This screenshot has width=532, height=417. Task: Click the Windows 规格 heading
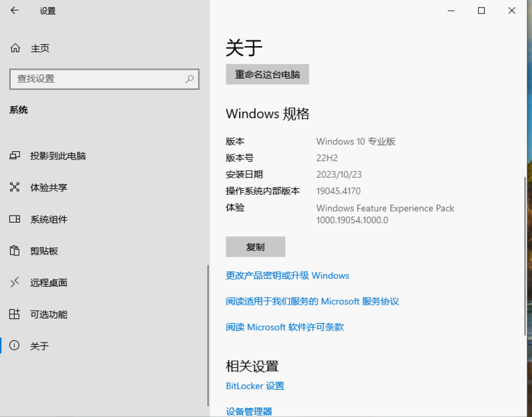coord(267,113)
